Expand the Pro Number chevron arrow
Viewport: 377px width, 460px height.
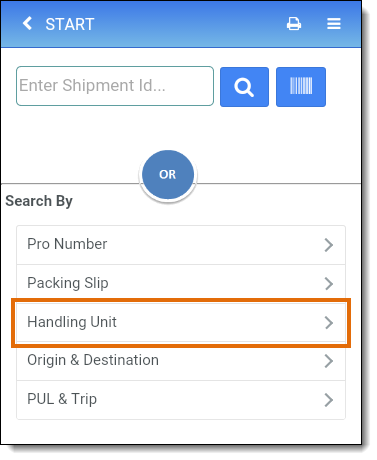329,245
